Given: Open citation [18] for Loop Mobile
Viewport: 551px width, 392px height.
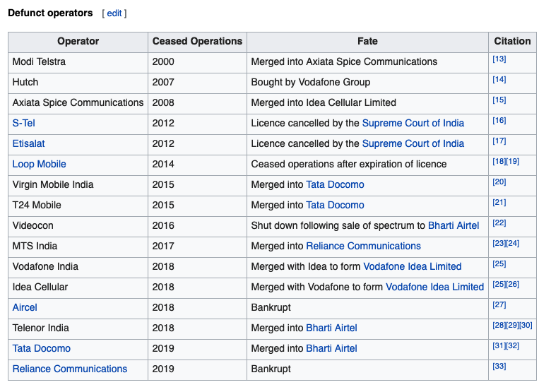Looking at the screenshot, I should (x=499, y=161).
